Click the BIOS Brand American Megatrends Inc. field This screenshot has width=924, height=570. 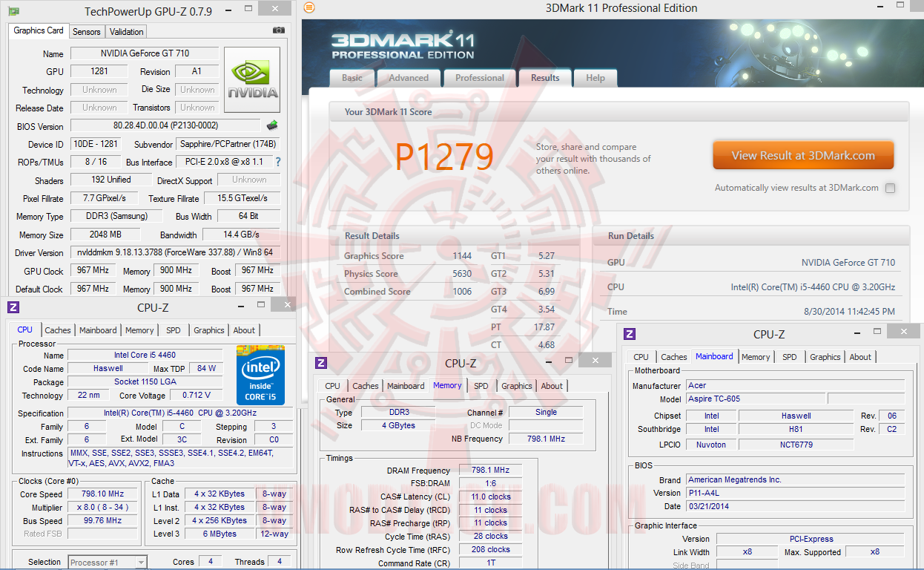[794, 480]
